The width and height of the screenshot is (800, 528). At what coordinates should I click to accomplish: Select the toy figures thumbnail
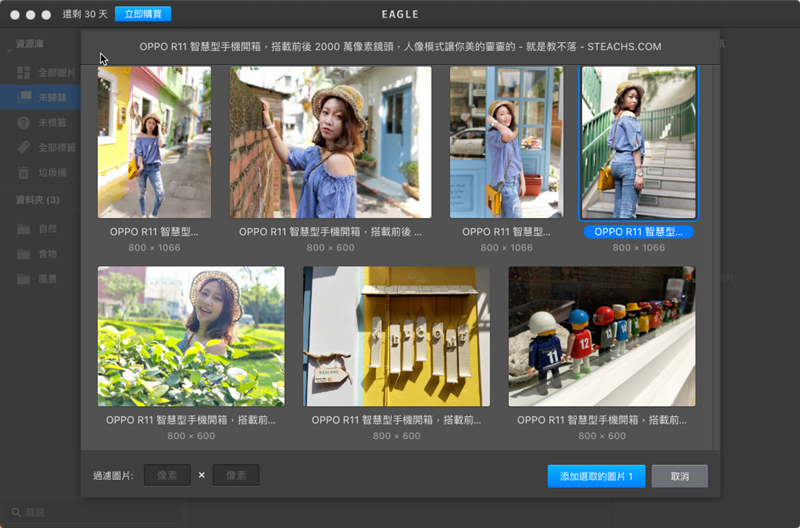click(x=602, y=336)
